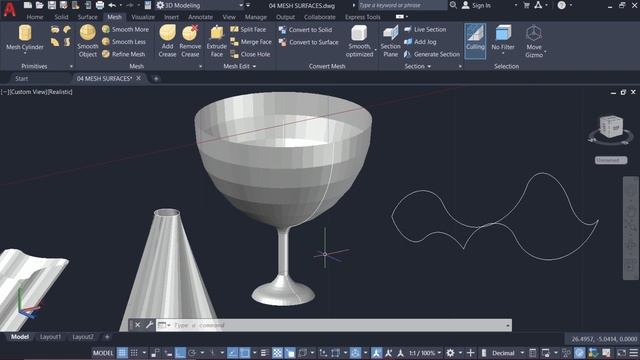Click the Plot printer icon
The image size is (640, 360).
point(100,5)
